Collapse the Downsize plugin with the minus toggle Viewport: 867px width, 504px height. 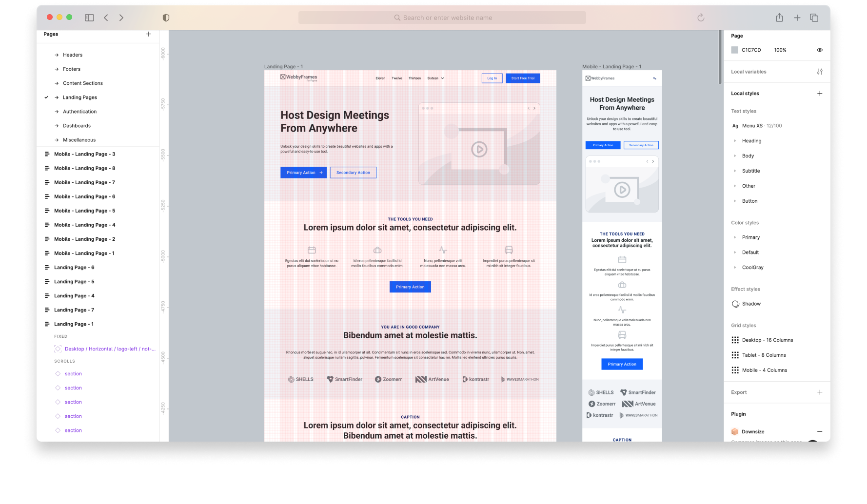pos(820,431)
